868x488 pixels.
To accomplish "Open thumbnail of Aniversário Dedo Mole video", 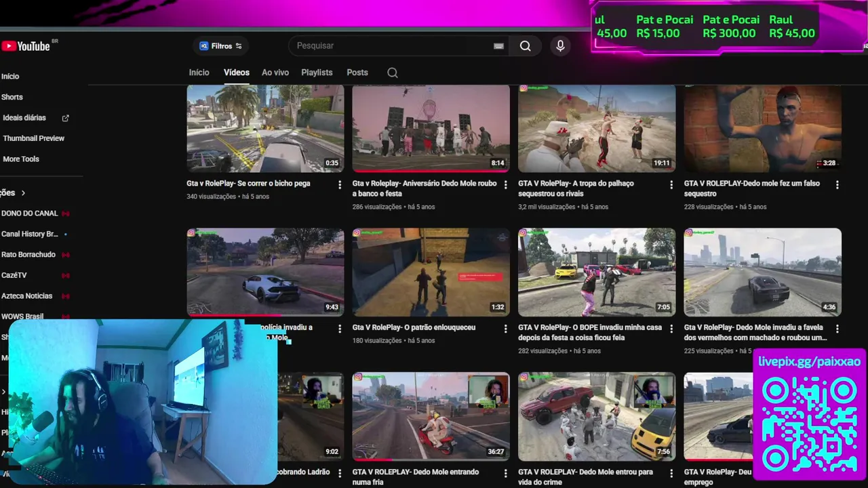I will 431,128.
